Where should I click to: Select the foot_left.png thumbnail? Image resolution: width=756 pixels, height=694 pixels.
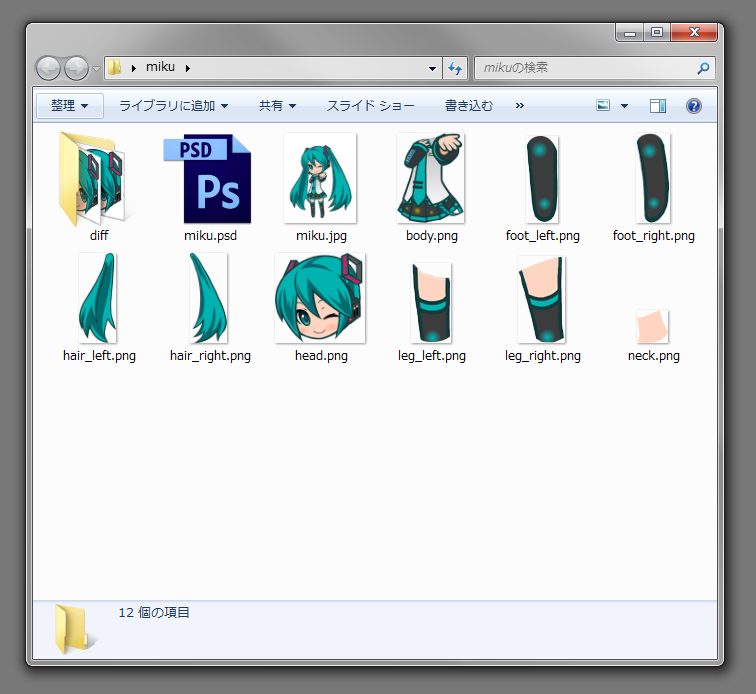[x=542, y=179]
